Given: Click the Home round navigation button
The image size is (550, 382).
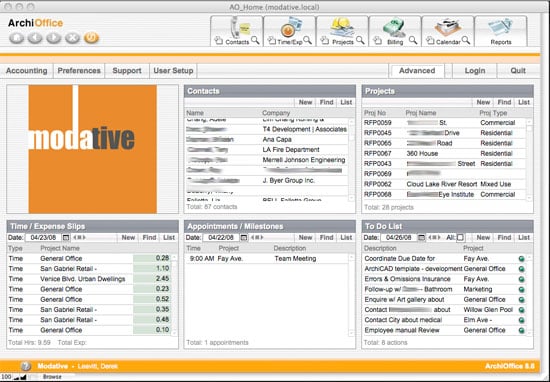Looking at the screenshot, I should point(16,37).
